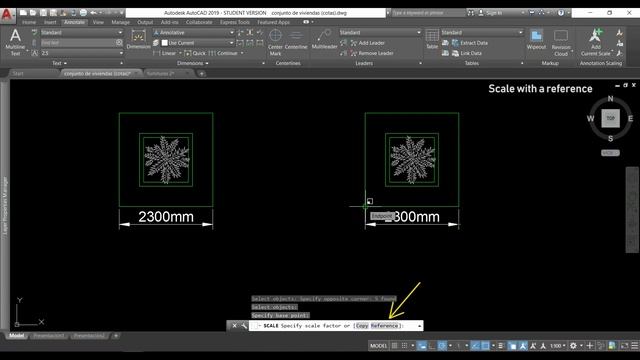Open the text style Standard dropdown
This screenshot has height=360, width=640.
point(82,32)
